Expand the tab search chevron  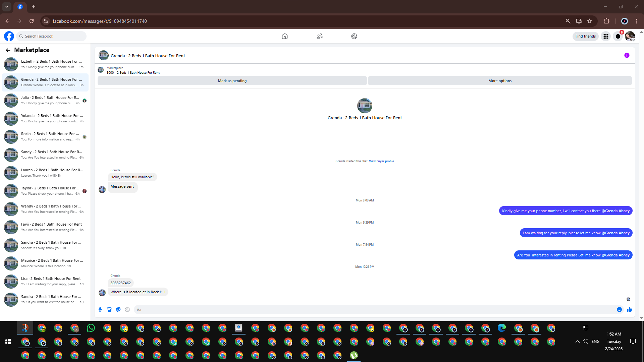tap(7, 7)
